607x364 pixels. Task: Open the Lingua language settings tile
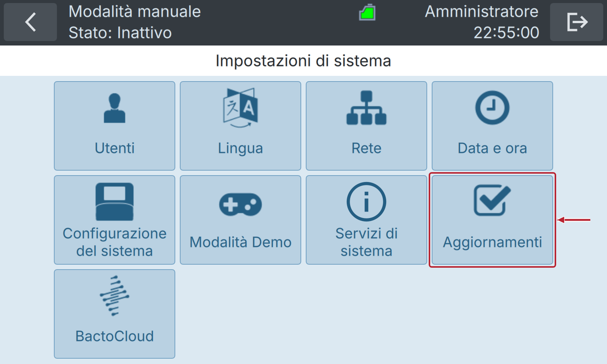[x=241, y=126]
